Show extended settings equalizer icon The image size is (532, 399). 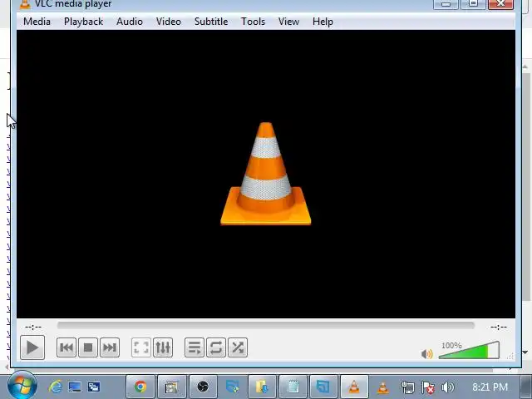(163, 347)
